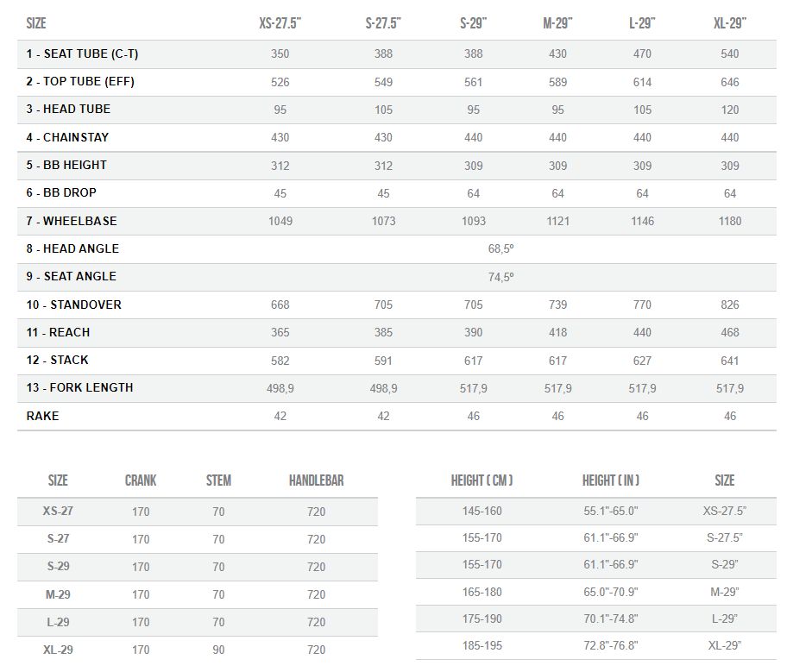787x672 pixels.
Task: Select the REACH row label
Action: coord(58,332)
